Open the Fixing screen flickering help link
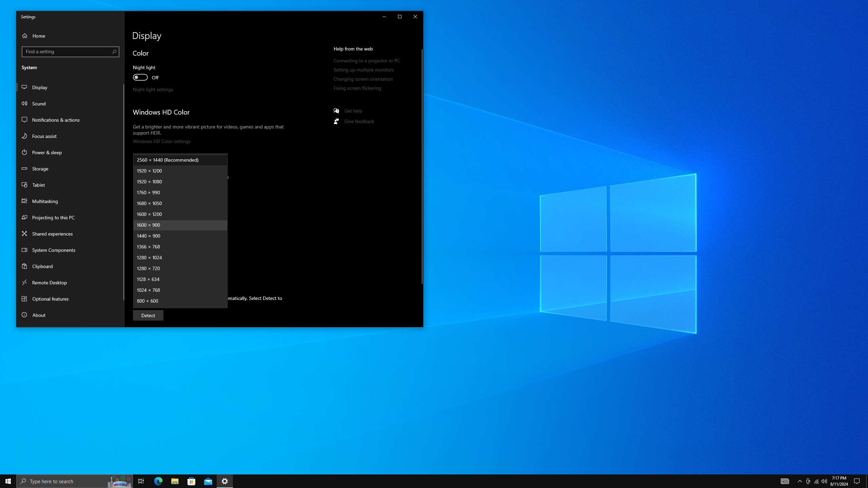Viewport: 868px width, 488px height. click(357, 88)
